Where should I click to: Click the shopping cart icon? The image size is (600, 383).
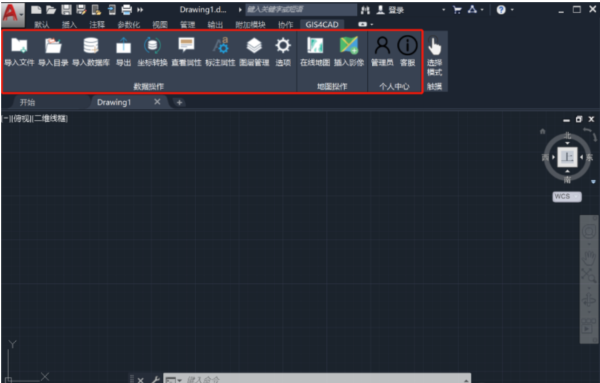(x=457, y=10)
